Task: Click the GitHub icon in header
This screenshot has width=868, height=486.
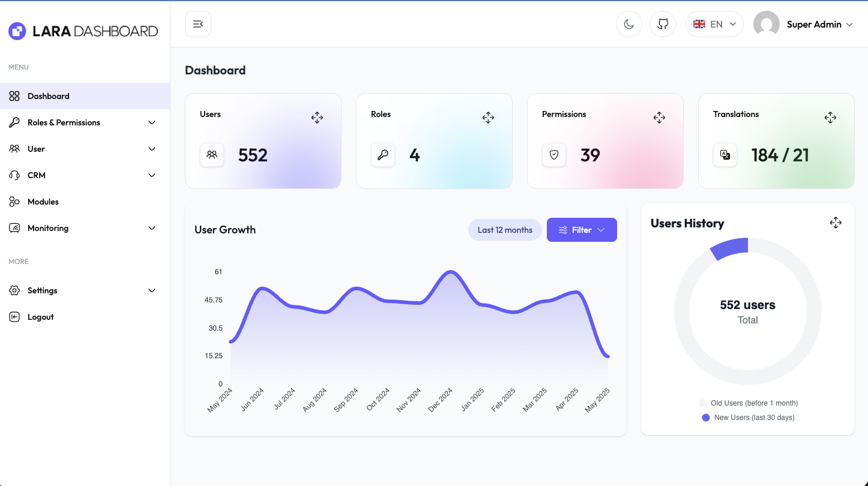Action: (x=663, y=24)
